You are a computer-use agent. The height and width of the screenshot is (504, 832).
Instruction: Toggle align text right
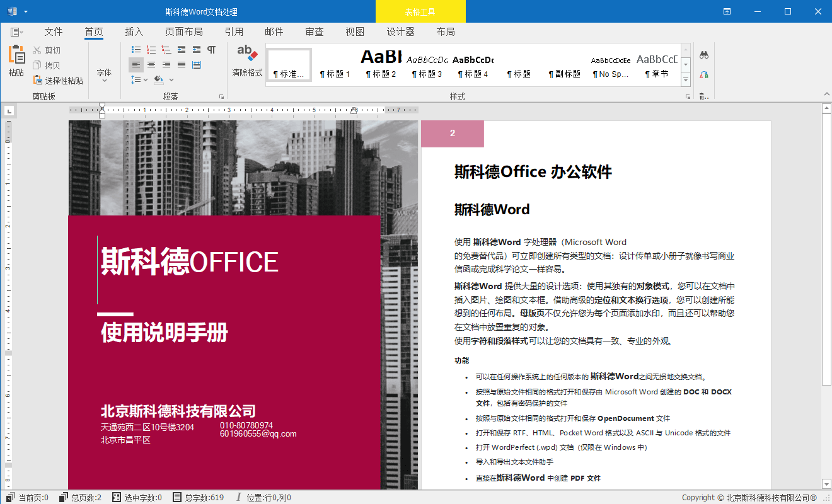[x=166, y=65]
